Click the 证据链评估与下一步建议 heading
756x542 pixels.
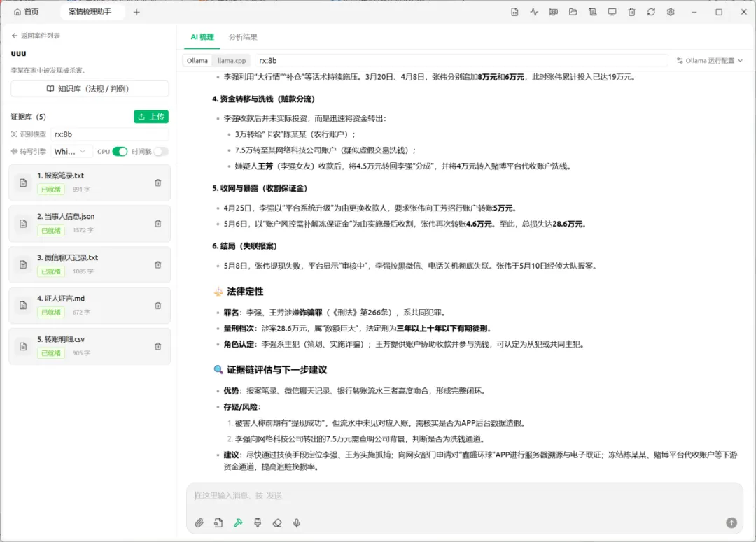point(276,370)
